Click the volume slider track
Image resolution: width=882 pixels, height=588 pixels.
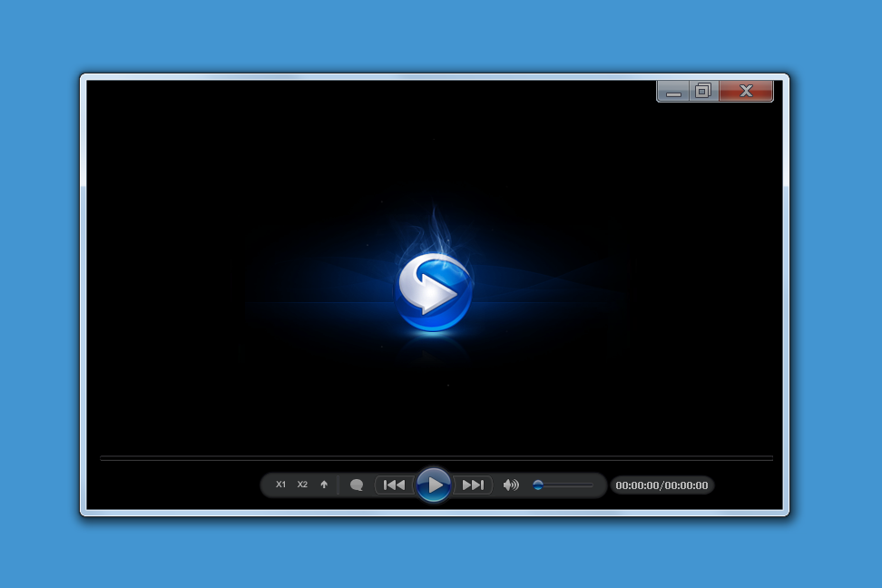pos(564,485)
